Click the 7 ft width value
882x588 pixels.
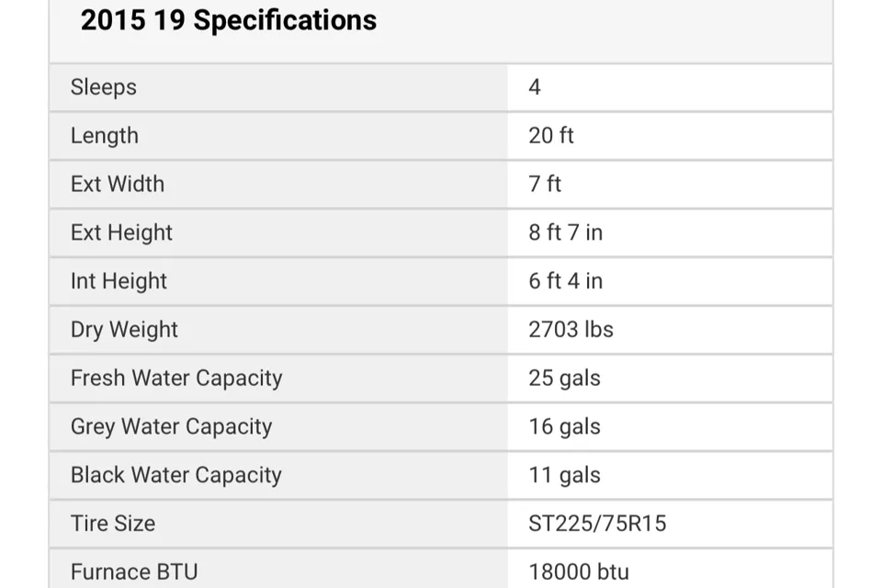point(545,184)
